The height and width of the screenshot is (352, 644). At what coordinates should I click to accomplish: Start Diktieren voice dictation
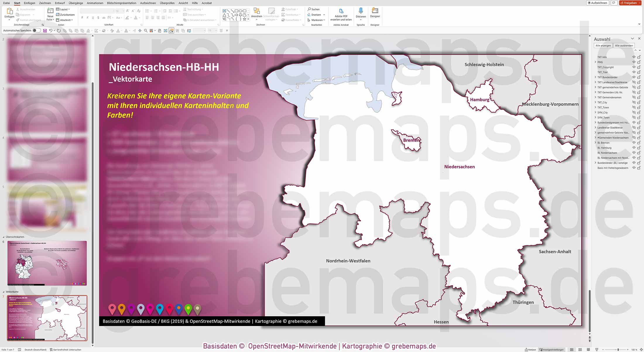[361, 13]
